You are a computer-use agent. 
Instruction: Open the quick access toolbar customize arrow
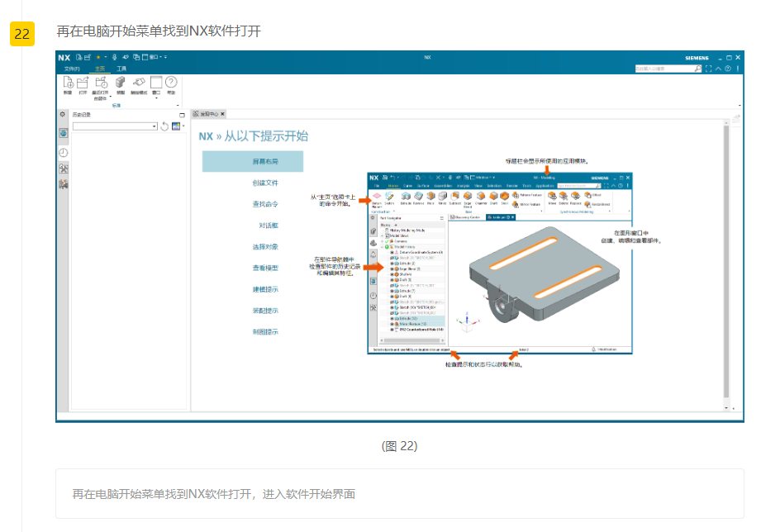pos(165,57)
